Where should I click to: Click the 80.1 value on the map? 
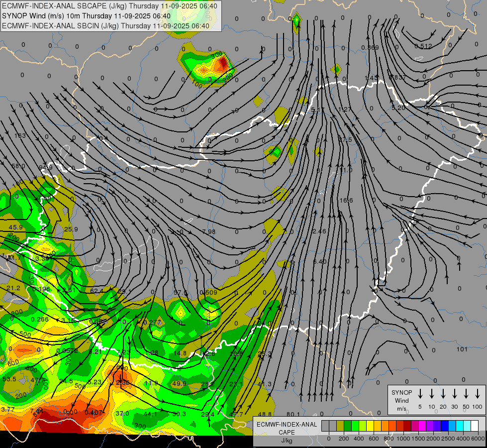(293, 414)
